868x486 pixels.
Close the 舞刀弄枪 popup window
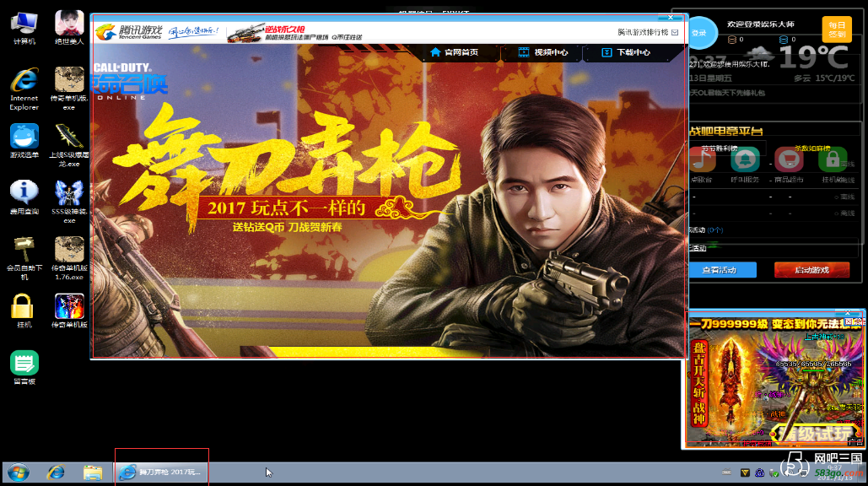tap(671, 18)
